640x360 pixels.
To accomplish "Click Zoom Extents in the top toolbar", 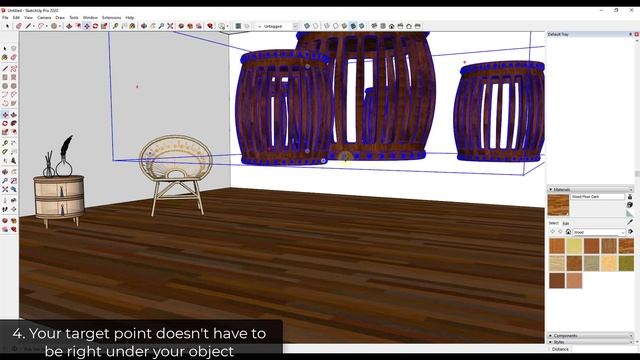I will click(170, 26).
